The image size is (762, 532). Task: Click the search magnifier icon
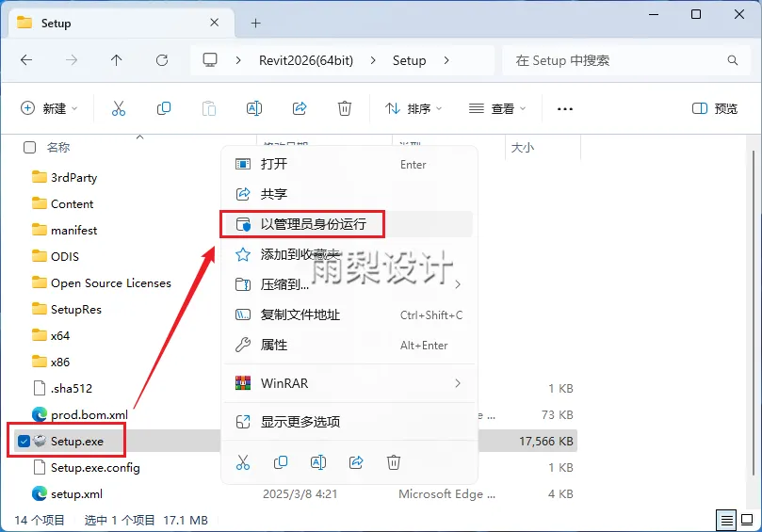coord(733,60)
